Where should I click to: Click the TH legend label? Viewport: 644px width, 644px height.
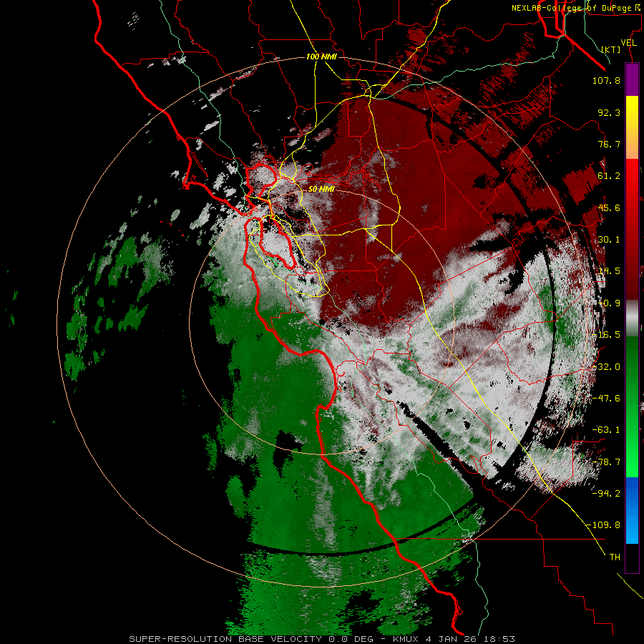point(615,557)
